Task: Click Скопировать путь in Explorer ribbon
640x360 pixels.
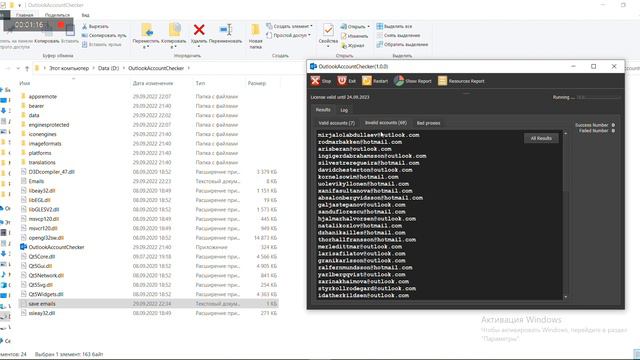Action: click(x=104, y=36)
